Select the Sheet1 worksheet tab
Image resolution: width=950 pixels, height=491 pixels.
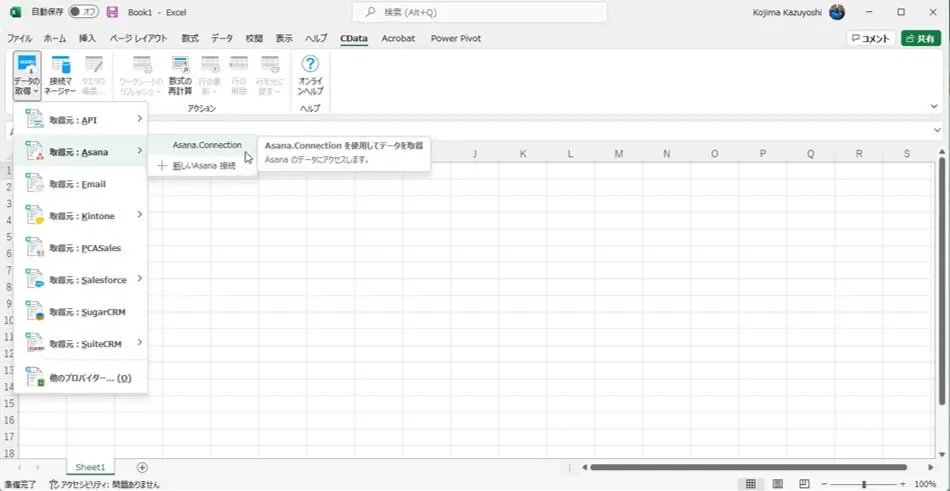coord(90,467)
